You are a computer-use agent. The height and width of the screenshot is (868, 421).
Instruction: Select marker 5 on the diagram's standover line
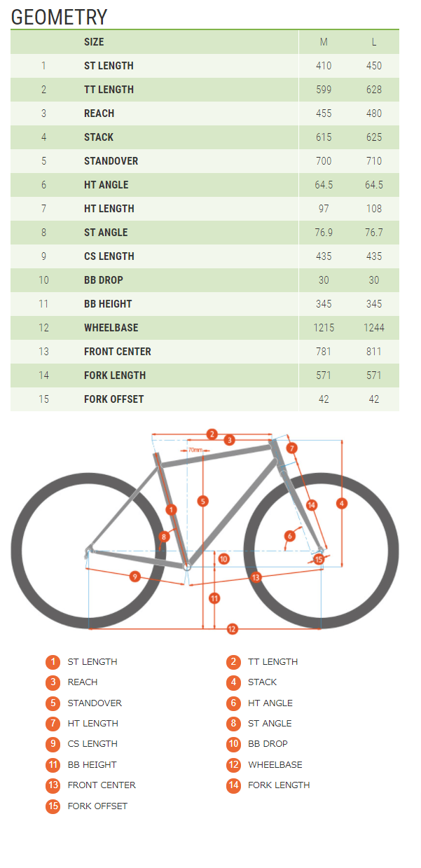[202, 501]
